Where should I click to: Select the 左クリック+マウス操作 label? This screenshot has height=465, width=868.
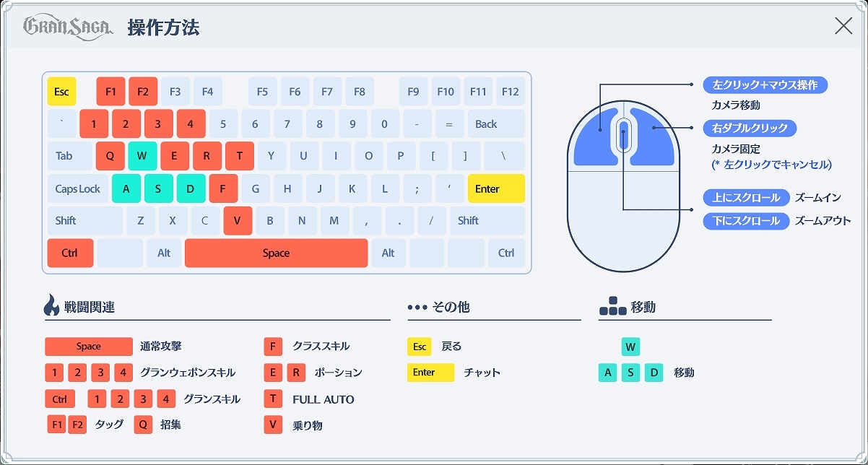(765, 85)
